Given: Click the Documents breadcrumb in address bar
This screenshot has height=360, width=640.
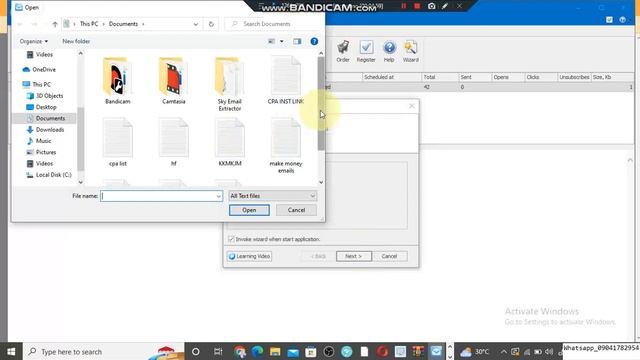Looking at the screenshot, I should tap(123, 24).
